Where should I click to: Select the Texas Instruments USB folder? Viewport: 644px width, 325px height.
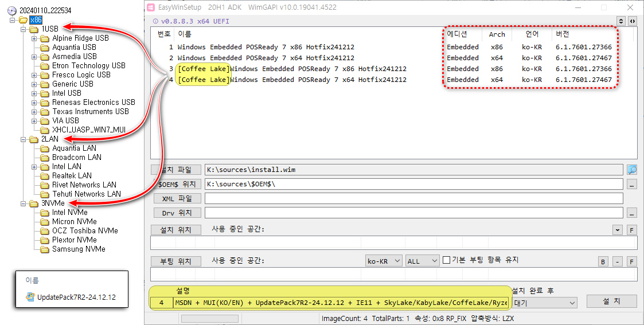tap(91, 112)
